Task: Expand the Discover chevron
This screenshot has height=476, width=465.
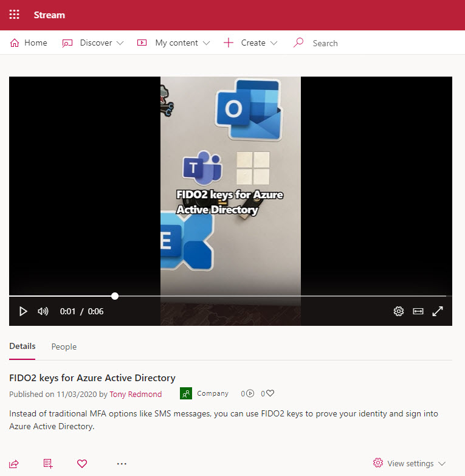Action: click(120, 43)
